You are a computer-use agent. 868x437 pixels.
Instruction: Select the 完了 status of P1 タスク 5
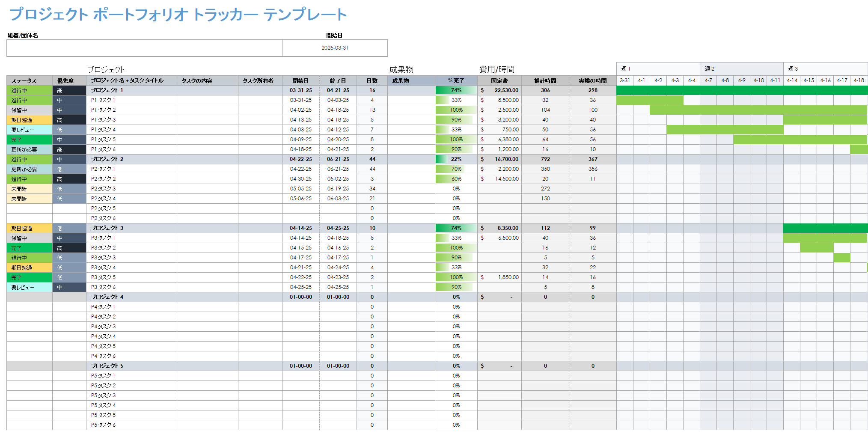point(30,140)
